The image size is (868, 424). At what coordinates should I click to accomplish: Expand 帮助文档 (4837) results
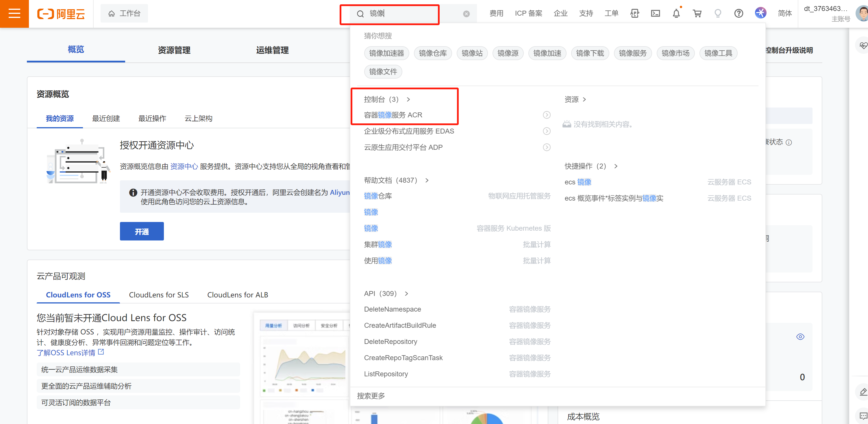click(x=396, y=180)
